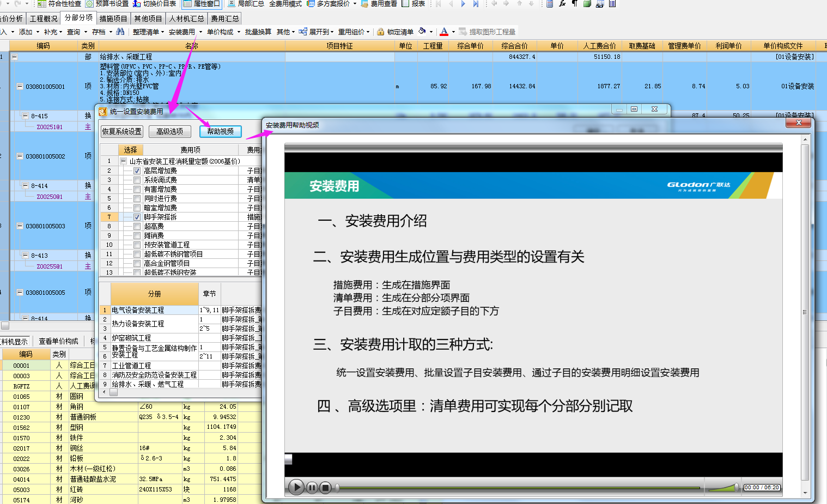The height and width of the screenshot is (504, 827).
Task: Open the calculator icon in top toolbar
Action: 549,3
